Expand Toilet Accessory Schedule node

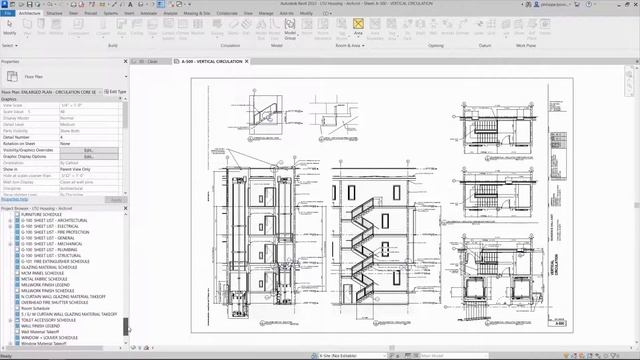coord(11,320)
